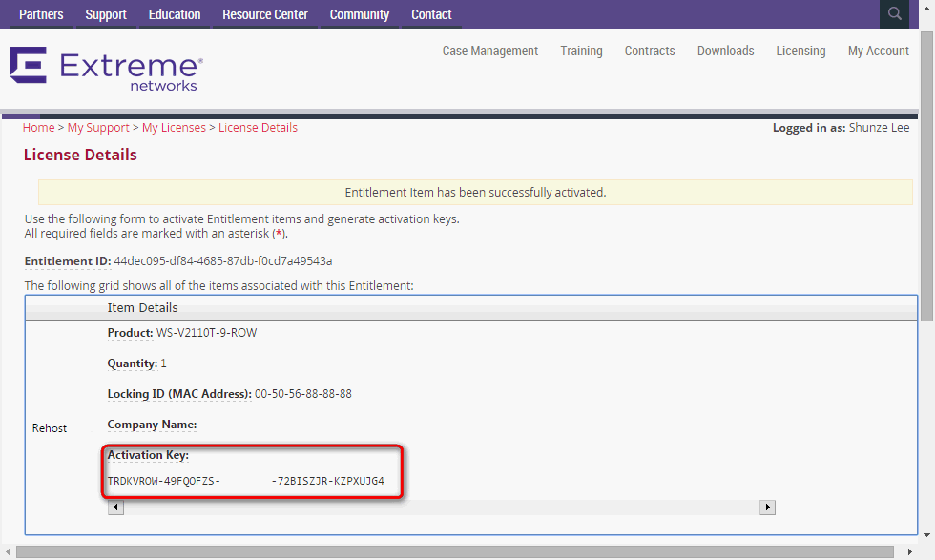Click the product name WS-V2110T-9-ROW

tap(206, 333)
